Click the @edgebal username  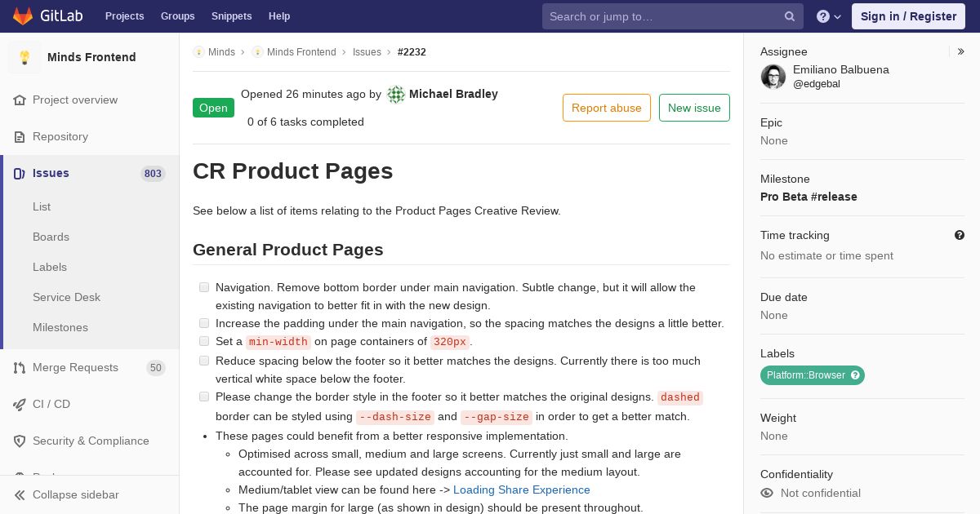click(817, 84)
